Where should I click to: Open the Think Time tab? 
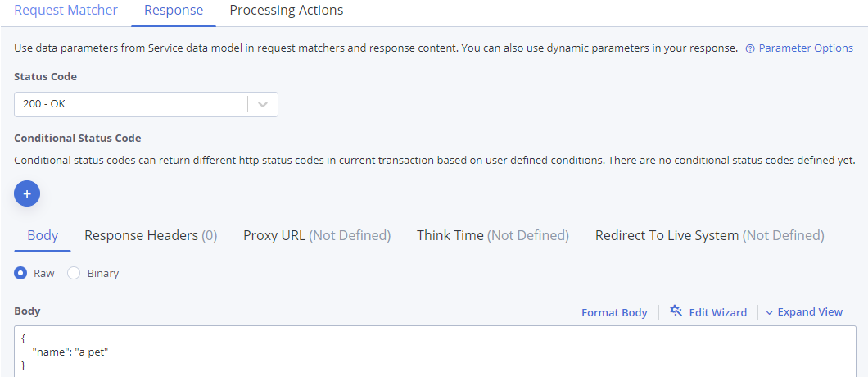pyautogui.click(x=493, y=236)
